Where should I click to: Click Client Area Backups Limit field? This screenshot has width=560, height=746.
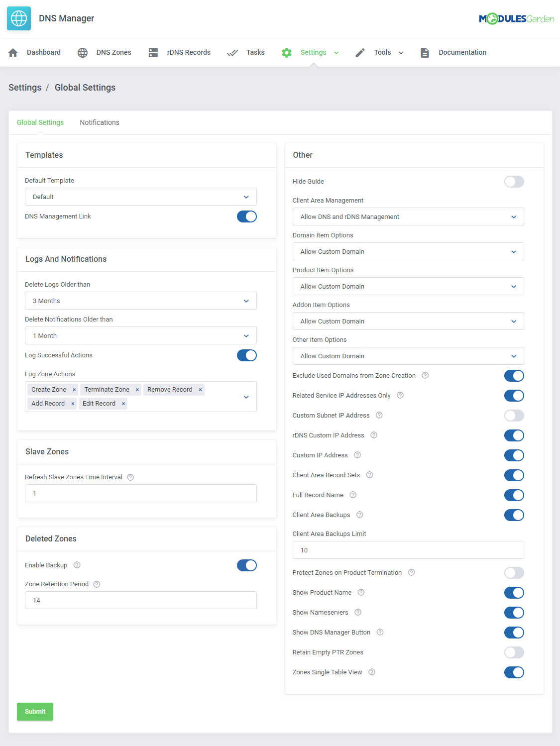tap(408, 550)
